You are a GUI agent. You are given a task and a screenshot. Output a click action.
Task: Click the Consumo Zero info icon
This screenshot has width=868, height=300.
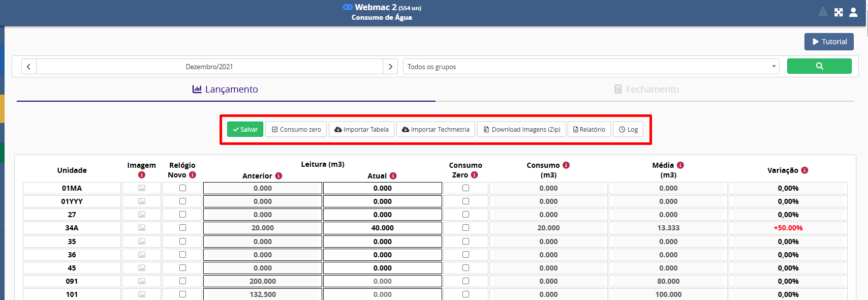tap(474, 175)
